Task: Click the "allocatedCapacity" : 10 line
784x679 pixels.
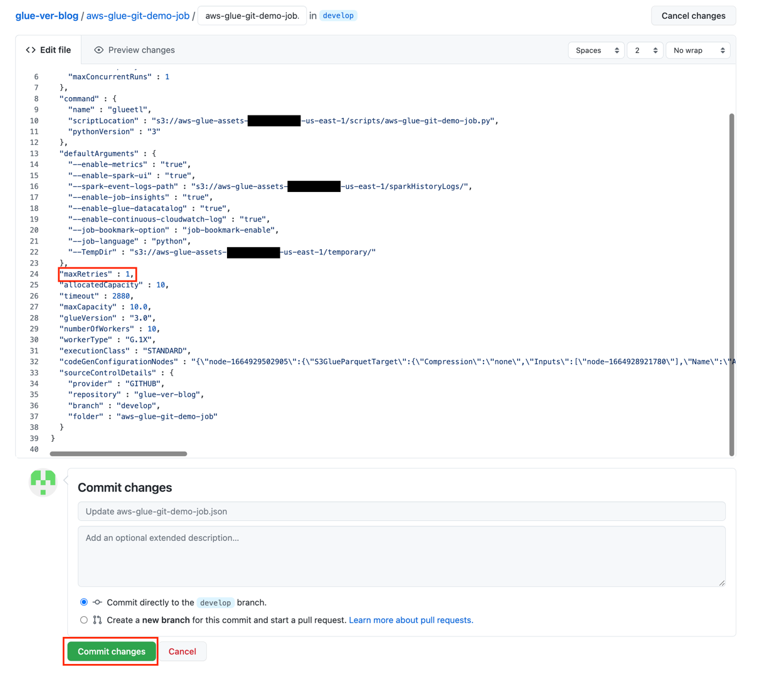Action: coord(114,285)
